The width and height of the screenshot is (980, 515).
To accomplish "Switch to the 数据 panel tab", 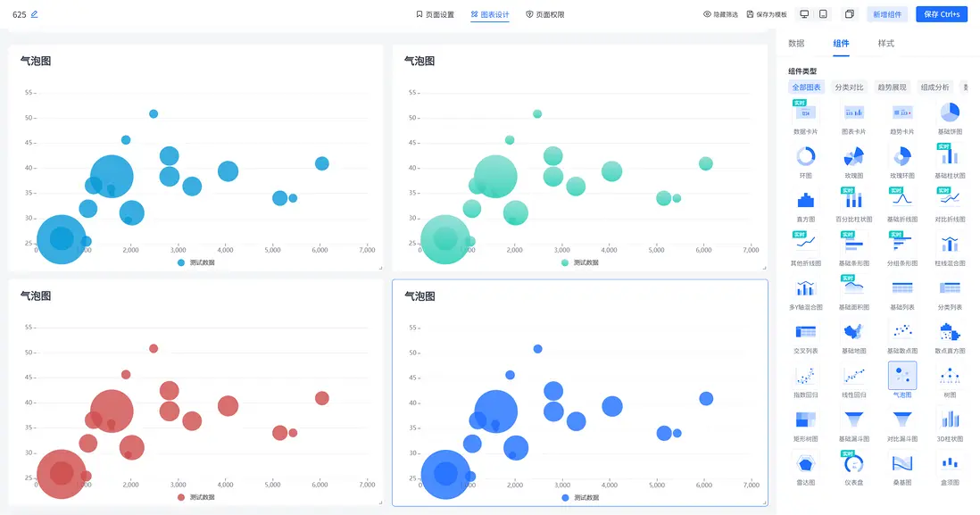I will click(x=796, y=43).
